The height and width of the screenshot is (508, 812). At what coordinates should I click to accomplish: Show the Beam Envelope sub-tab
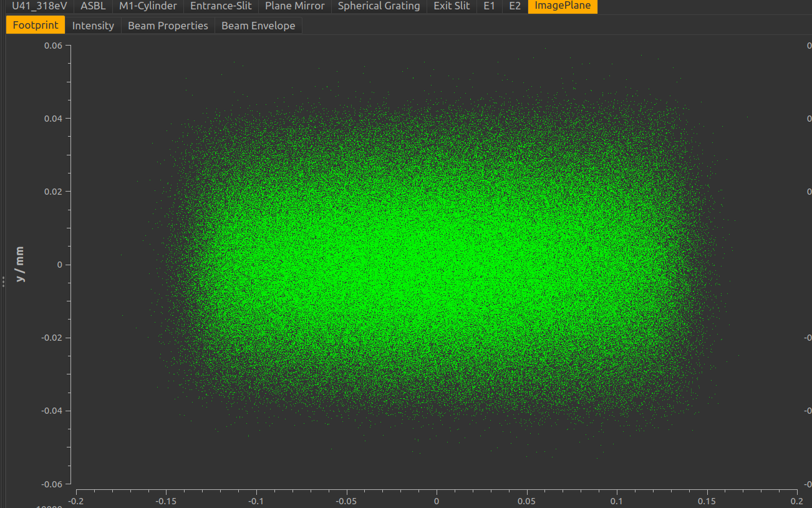[x=258, y=26]
